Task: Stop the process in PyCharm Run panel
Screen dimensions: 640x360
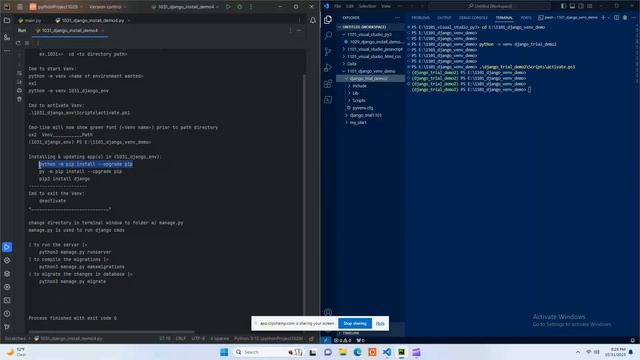Action: [x=27, y=42]
